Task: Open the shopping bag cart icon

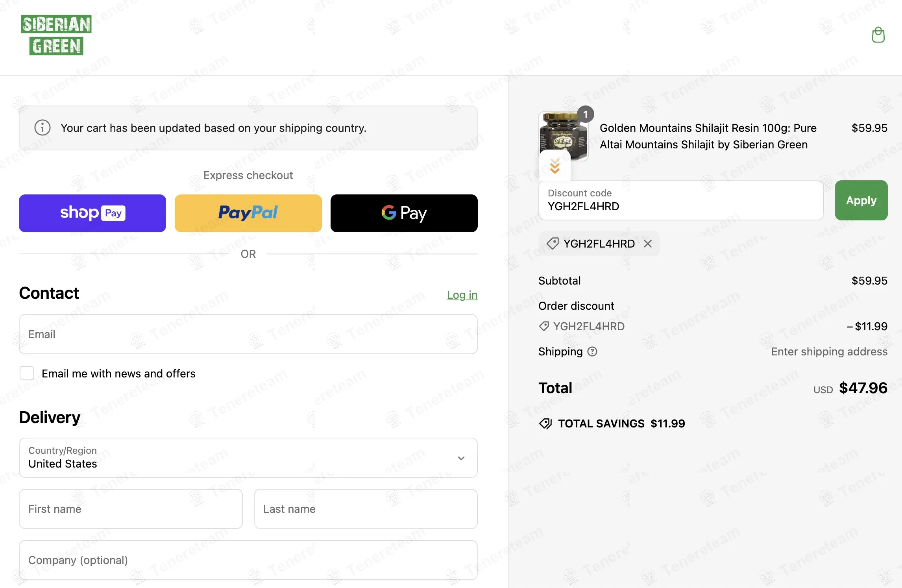Action: click(878, 35)
